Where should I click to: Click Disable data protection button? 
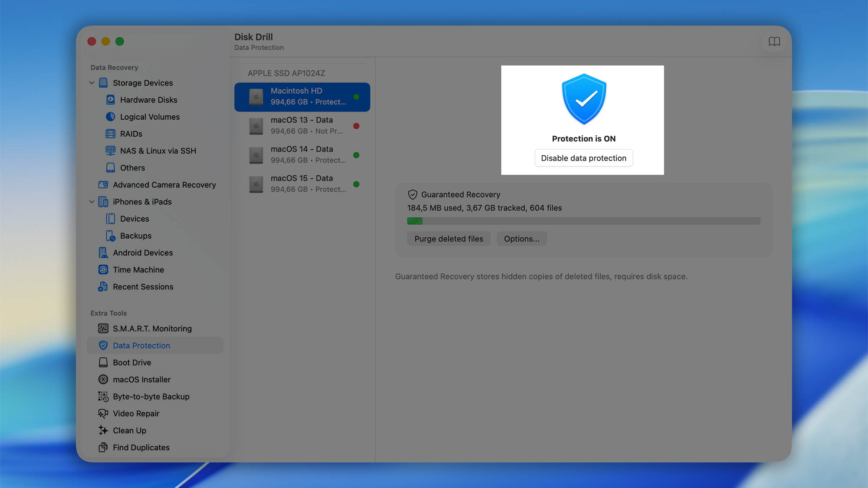pos(583,158)
